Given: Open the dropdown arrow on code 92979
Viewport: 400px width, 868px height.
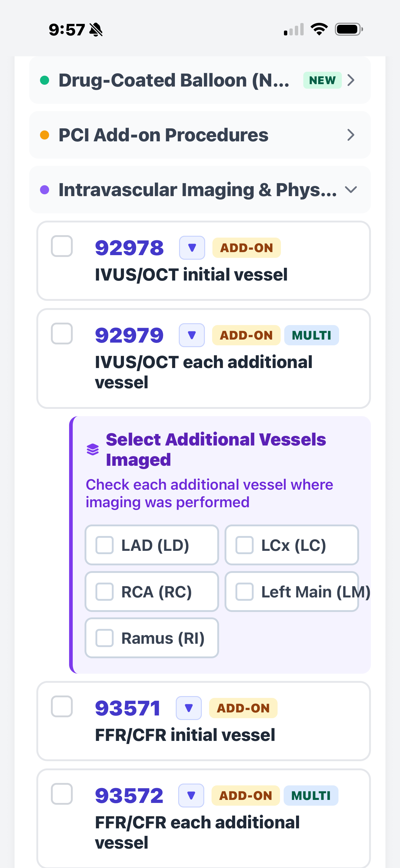Looking at the screenshot, I should coord(191,335).
